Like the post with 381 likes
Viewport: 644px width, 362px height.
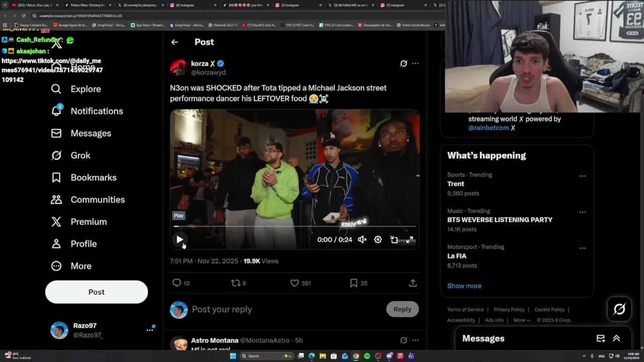click(x=300, y=283)
